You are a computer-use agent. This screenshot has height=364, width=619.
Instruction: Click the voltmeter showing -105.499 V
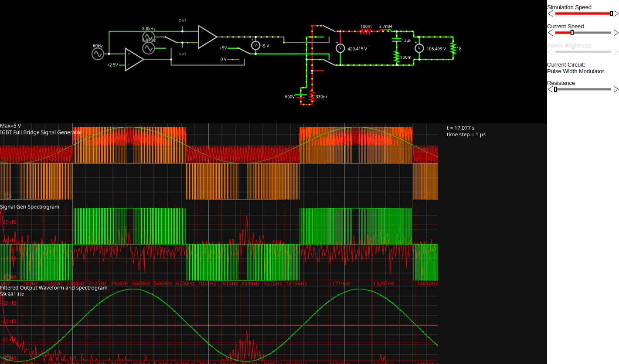click(x=419, y=48)
